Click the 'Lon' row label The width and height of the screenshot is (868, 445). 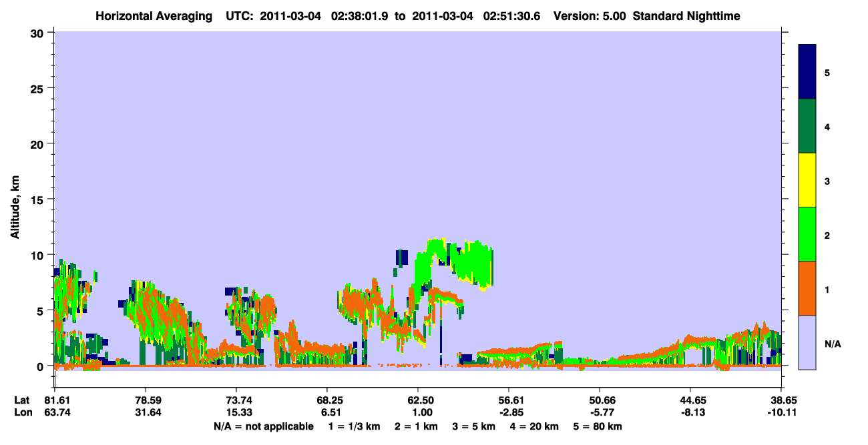tap(22, 412)
